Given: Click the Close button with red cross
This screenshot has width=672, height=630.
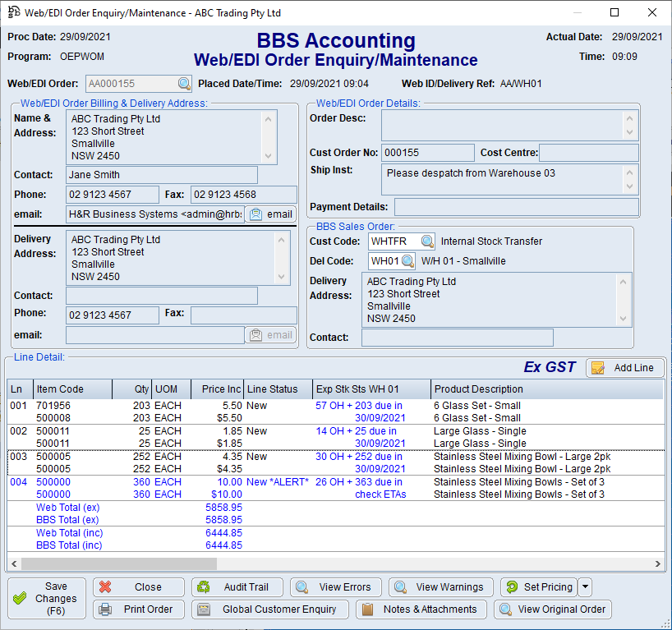Looking at the screenshot, I should [x=139, y=587].
